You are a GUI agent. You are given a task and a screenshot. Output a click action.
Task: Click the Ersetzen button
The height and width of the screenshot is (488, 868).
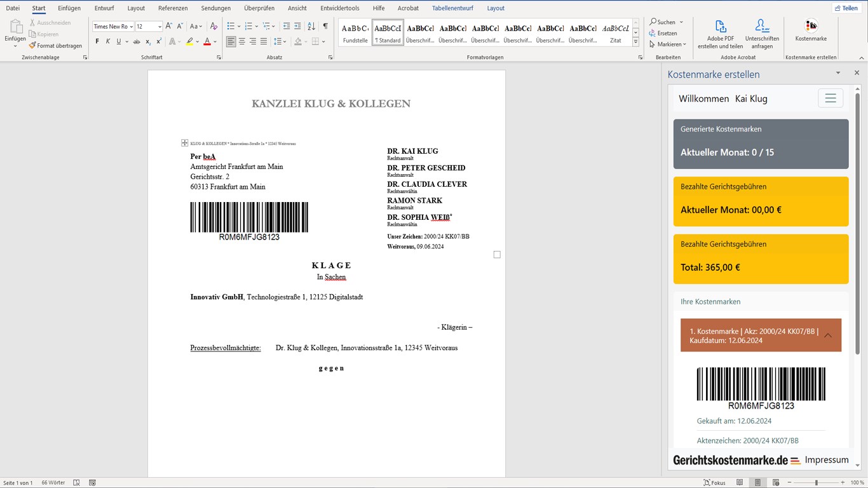663,33
